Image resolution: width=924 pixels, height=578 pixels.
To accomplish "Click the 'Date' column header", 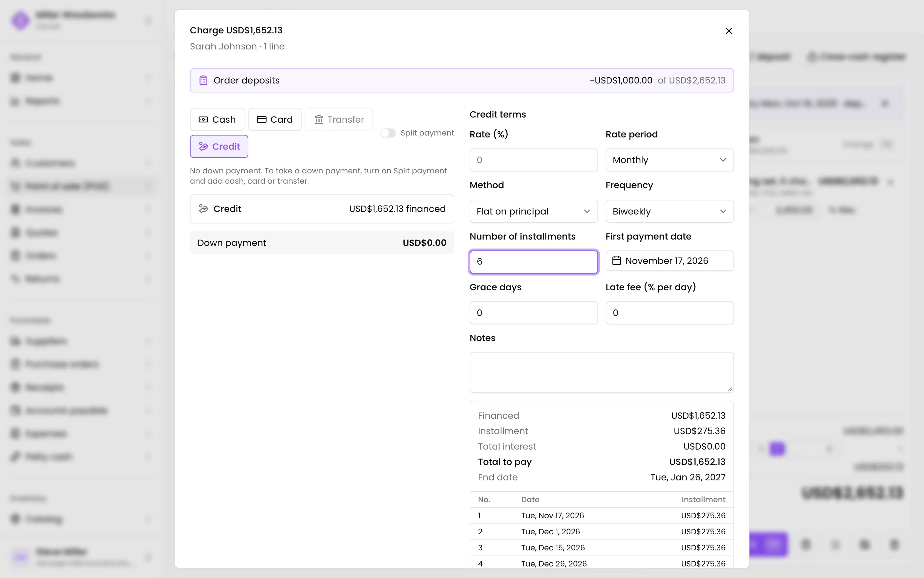I will click(530, 500).
